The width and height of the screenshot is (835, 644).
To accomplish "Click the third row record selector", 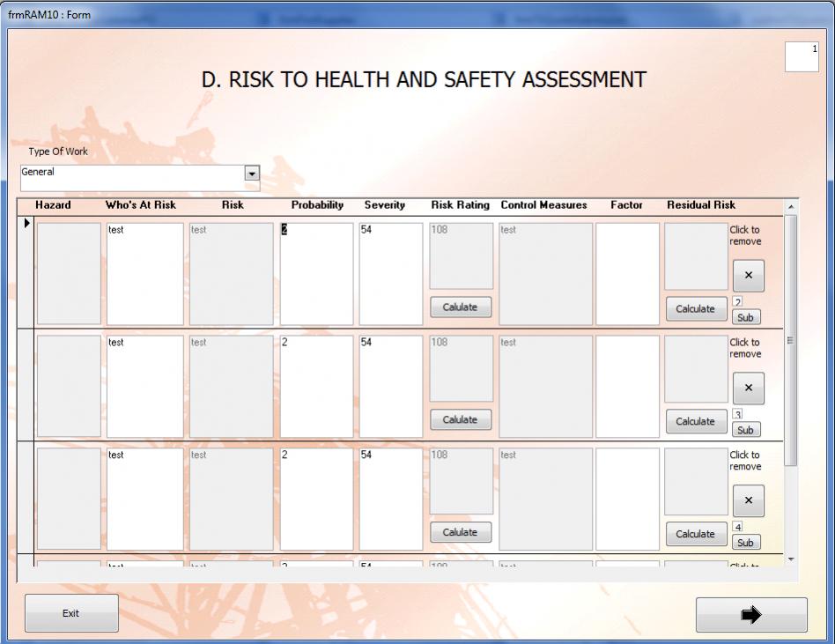I will click(26, 498).
